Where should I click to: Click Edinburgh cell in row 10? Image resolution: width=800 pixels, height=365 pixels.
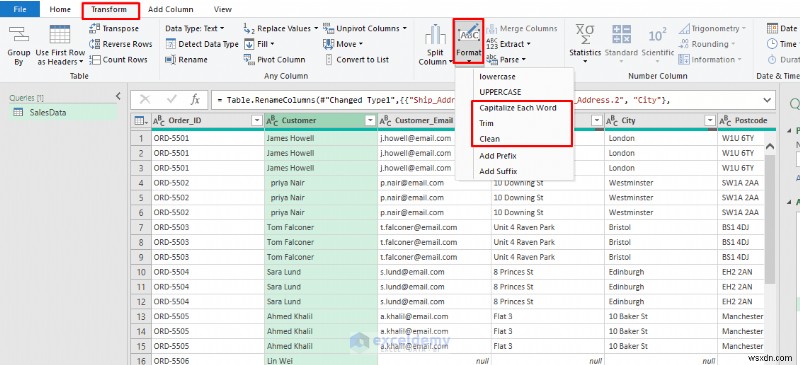[x=661, y=272]
